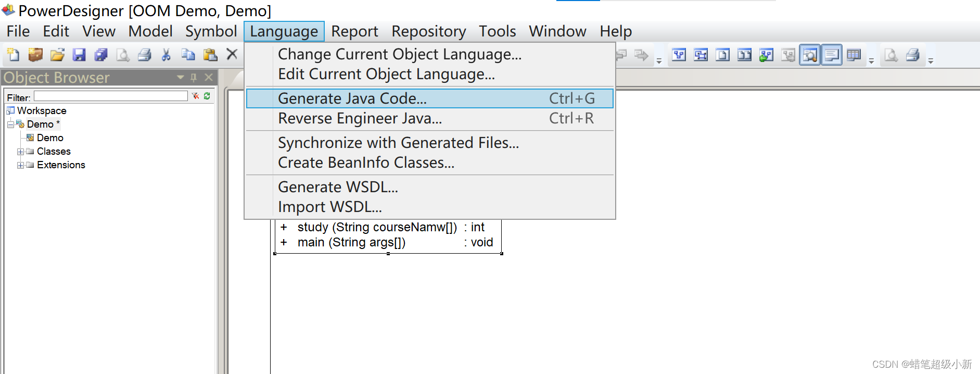The width and height of the screenshot is (980, 374).
Task: Expand the Extensions folder
Action: pyautogui.click(x=20, y=165)
